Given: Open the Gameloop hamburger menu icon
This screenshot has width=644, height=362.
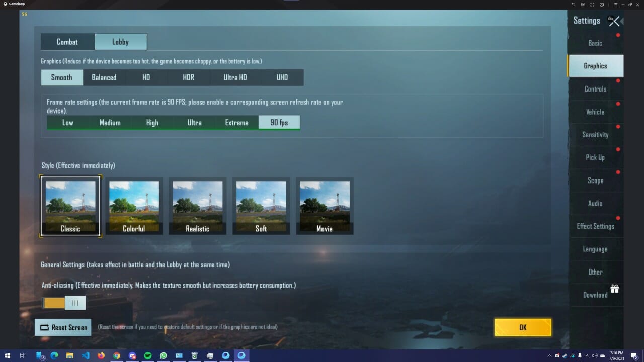Looking at the screenshot, I should [615, 4].
